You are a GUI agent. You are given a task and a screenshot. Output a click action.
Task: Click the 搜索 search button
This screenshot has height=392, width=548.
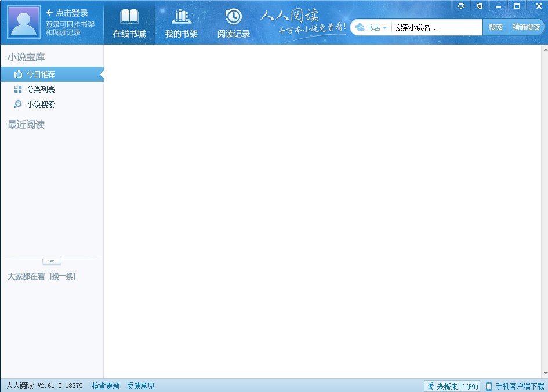pyautogui.click(x=496, y=27)
